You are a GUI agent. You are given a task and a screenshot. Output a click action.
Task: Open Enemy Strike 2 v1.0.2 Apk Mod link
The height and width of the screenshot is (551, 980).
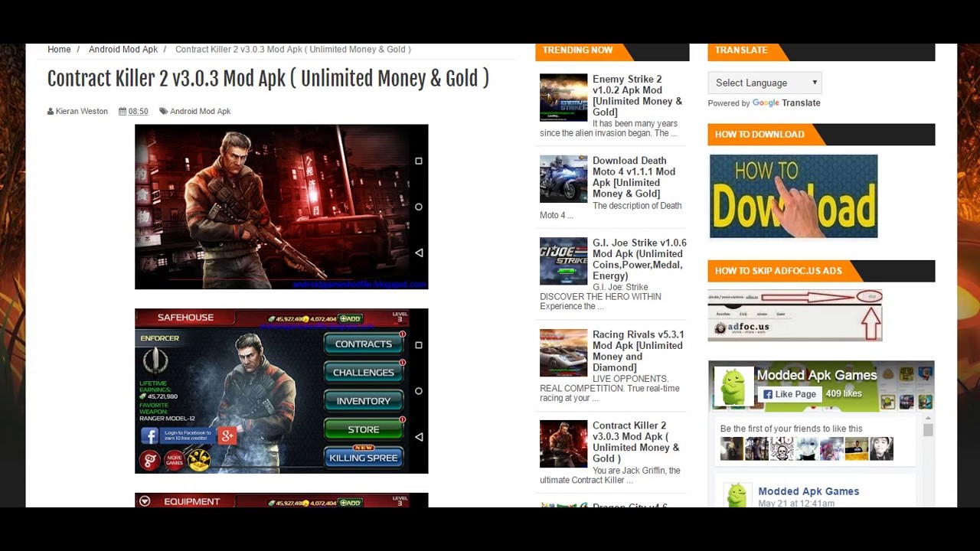[637, 96]
